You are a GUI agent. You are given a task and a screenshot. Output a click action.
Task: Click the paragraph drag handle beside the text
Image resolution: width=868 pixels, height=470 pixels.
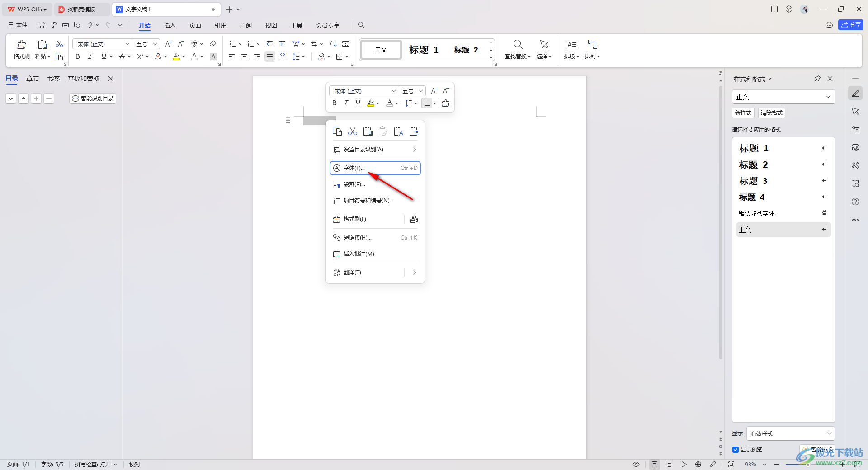point(288,120)
